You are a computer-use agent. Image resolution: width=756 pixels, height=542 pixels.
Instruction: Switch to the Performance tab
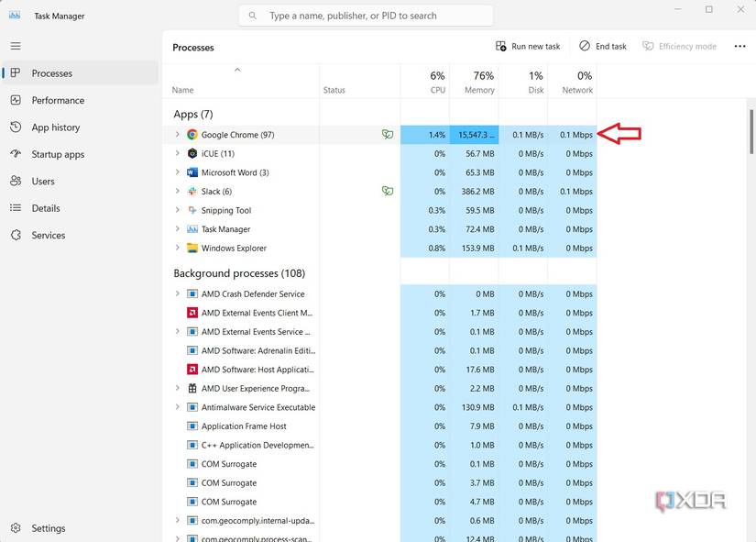click(80, 100)
